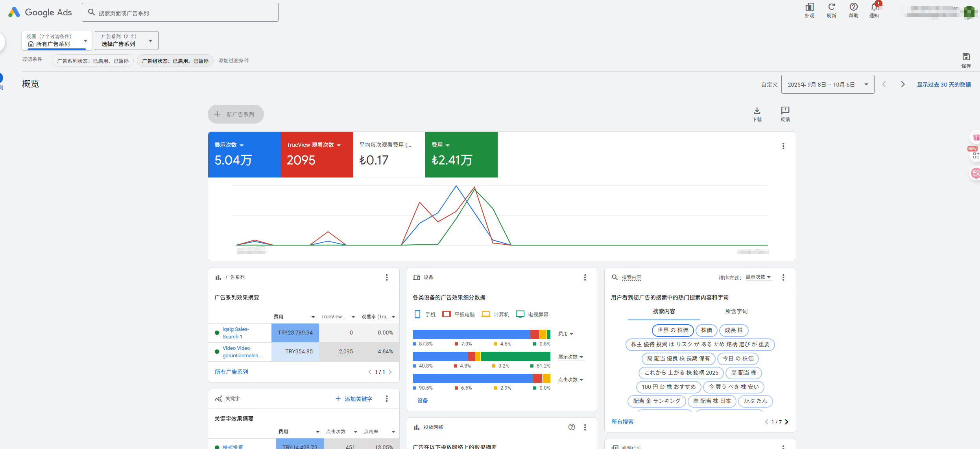The width and height of the screenshot is (980, 449).
Task: Open the 通知 notifications bell
Action: tap(874, 7)
